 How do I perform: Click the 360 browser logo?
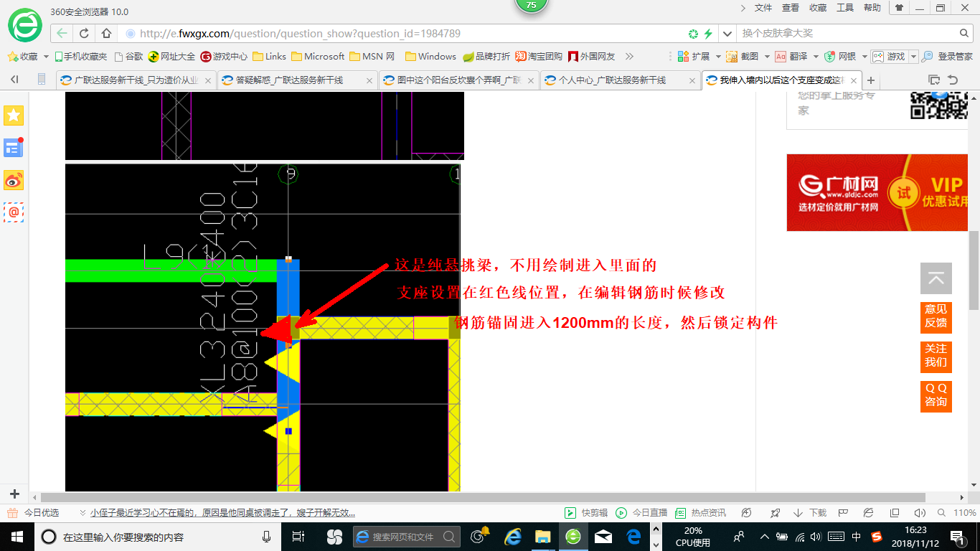[24, 25]
